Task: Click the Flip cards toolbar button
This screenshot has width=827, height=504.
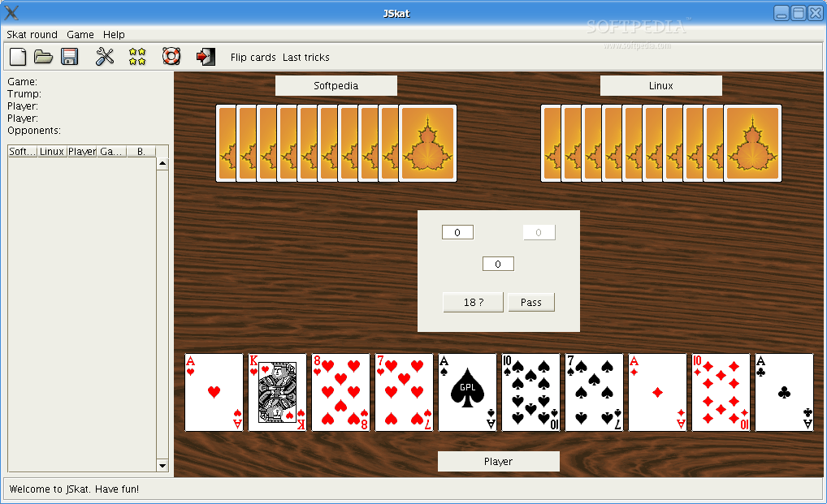Action: (x=253, y=57)
